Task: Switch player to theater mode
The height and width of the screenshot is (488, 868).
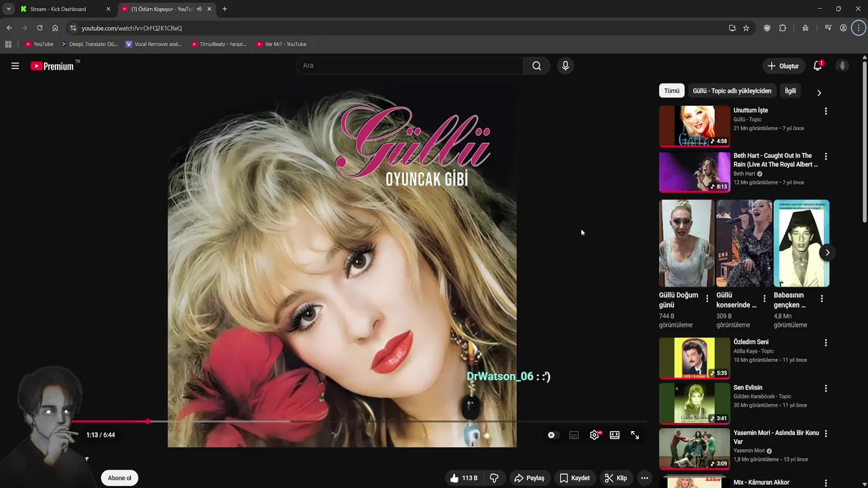Action: point(614,435)
